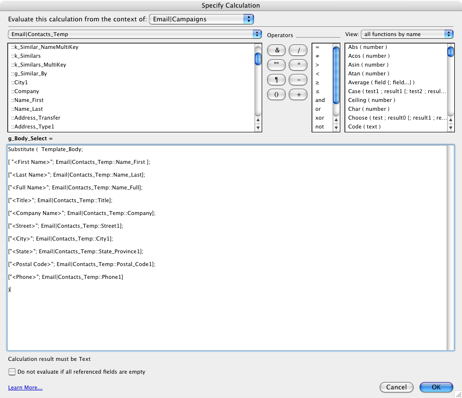
Task: Confirm with the OK button
Action: [436, 387]
